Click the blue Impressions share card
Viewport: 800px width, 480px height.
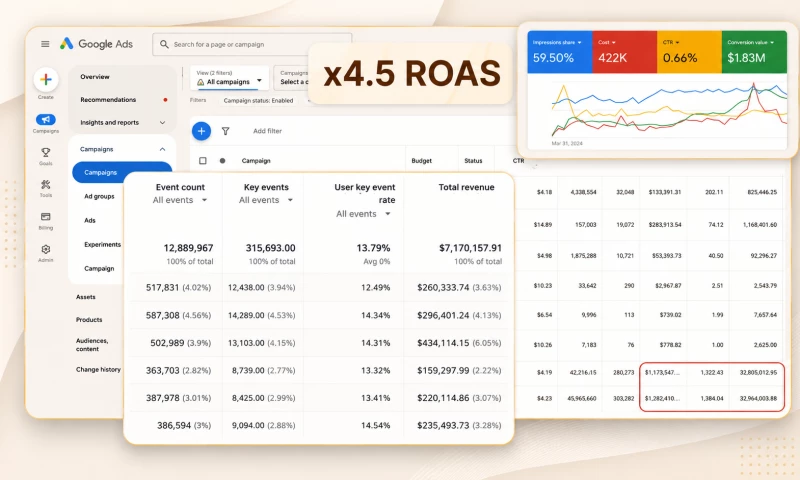click(560, 52)
